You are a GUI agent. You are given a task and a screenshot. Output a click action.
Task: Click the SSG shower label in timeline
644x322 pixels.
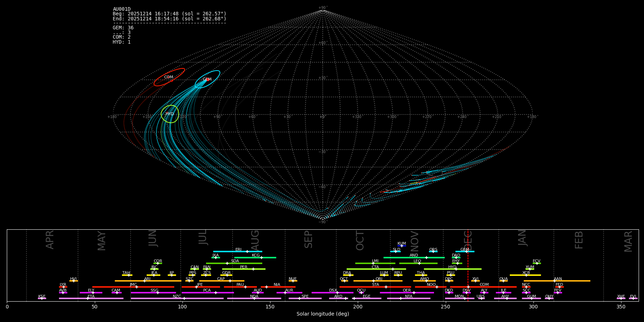pyautogui.click(x=154, y=291)
